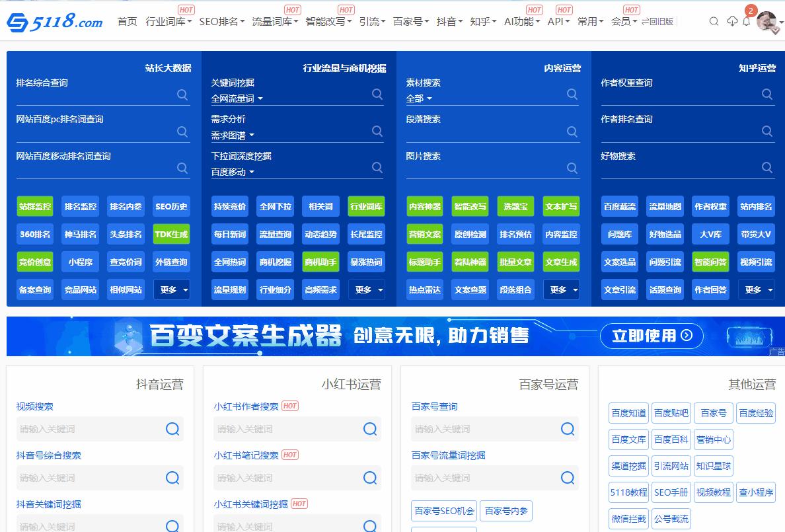785x532 pixels.
Task: Open the header search magnifier icon
Action: (714, 22)
